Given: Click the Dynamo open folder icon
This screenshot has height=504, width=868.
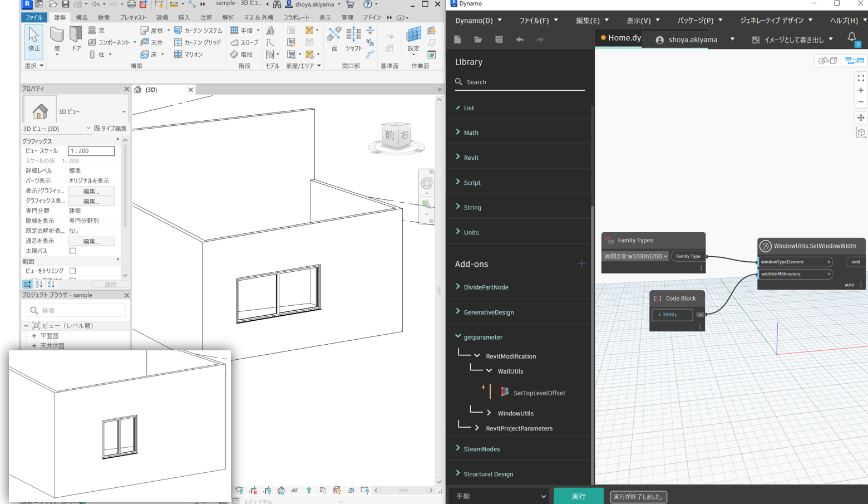Looking at the screenshot, I should point(478,40).
